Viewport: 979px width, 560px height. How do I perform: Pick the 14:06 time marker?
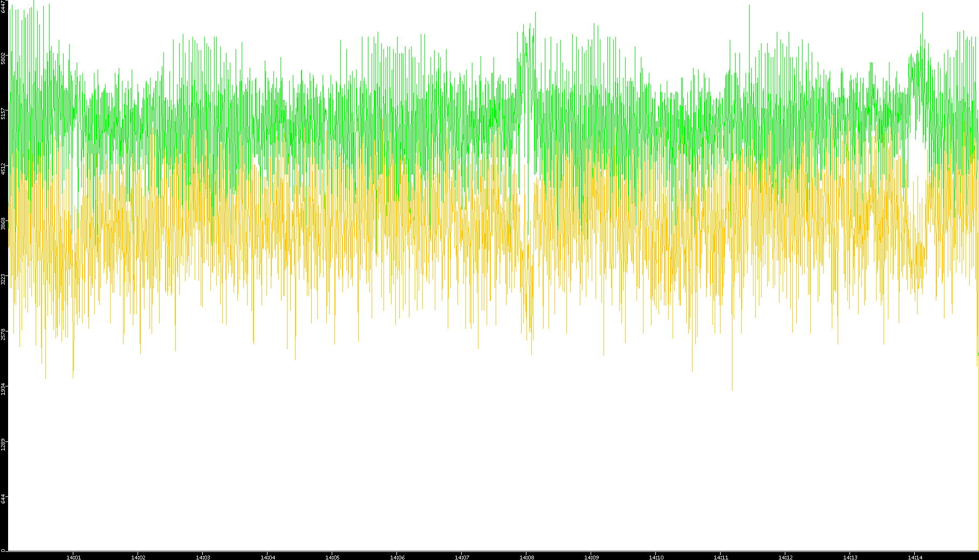[x=397, y=557]
